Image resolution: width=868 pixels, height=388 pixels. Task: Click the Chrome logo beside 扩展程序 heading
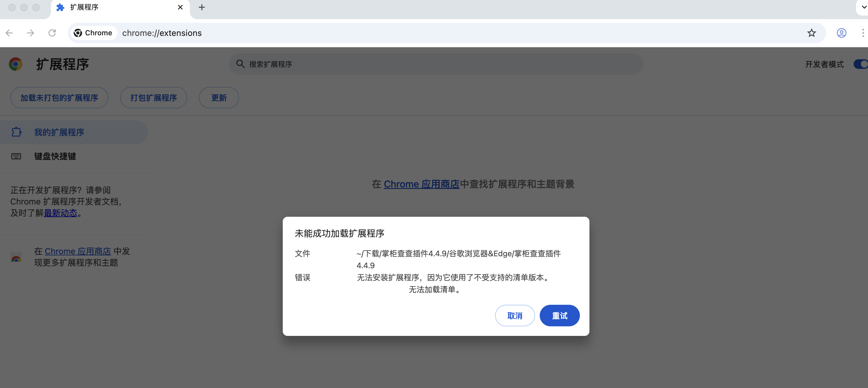(16, 64)
